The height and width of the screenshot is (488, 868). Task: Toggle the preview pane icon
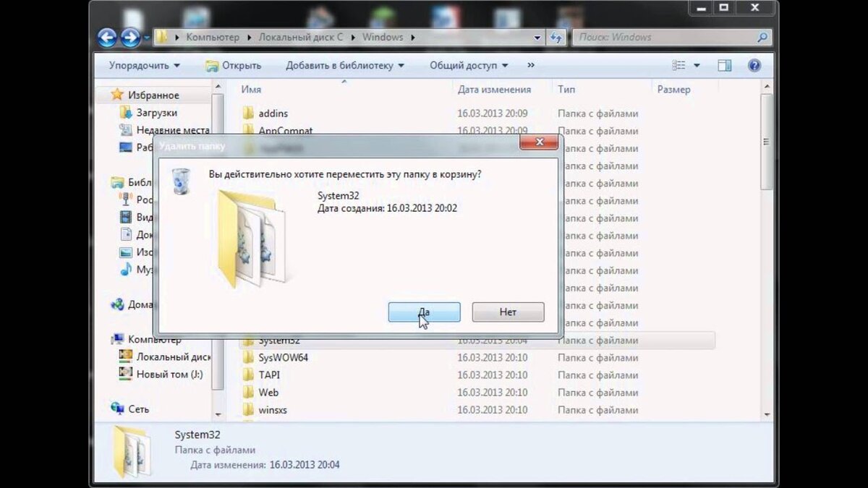coord(724,65)
